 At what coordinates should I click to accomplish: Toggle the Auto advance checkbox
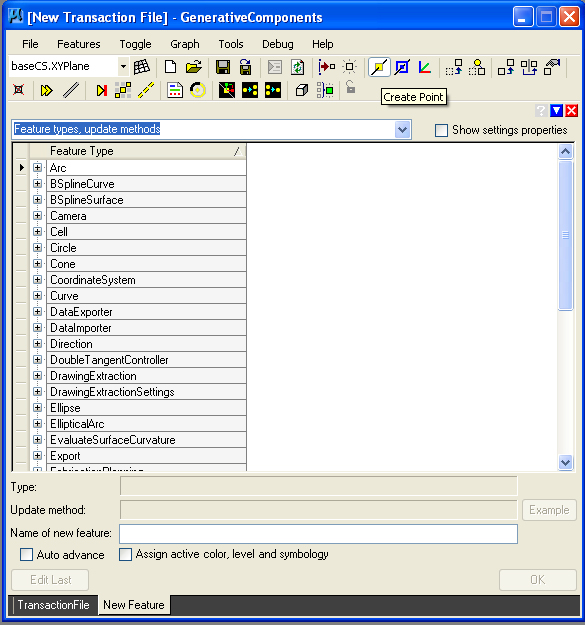pyautogui.click(x=26, y=554)
